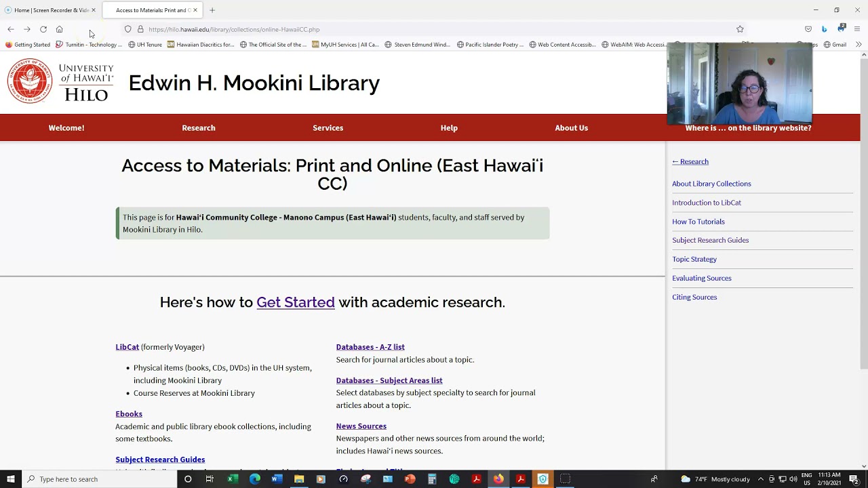Viewport: 868px width, 488px height.
Task: Show more bookmarks chevron
Action: pos(859,45)
